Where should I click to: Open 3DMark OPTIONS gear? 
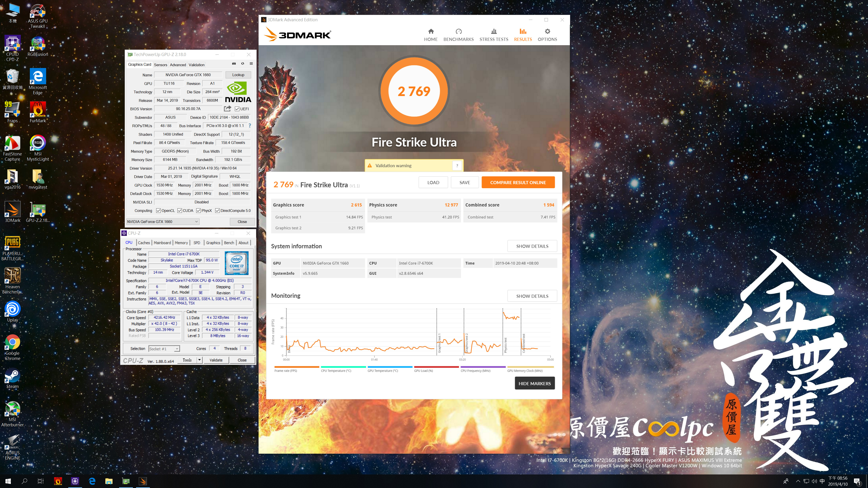pos(547,35)
